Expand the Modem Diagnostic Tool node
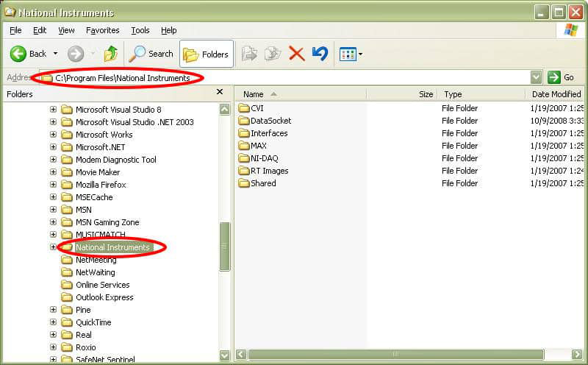Image resolution: width=588 pixels, height=365 pixels. pyautogui.click(x=53, y=159)
